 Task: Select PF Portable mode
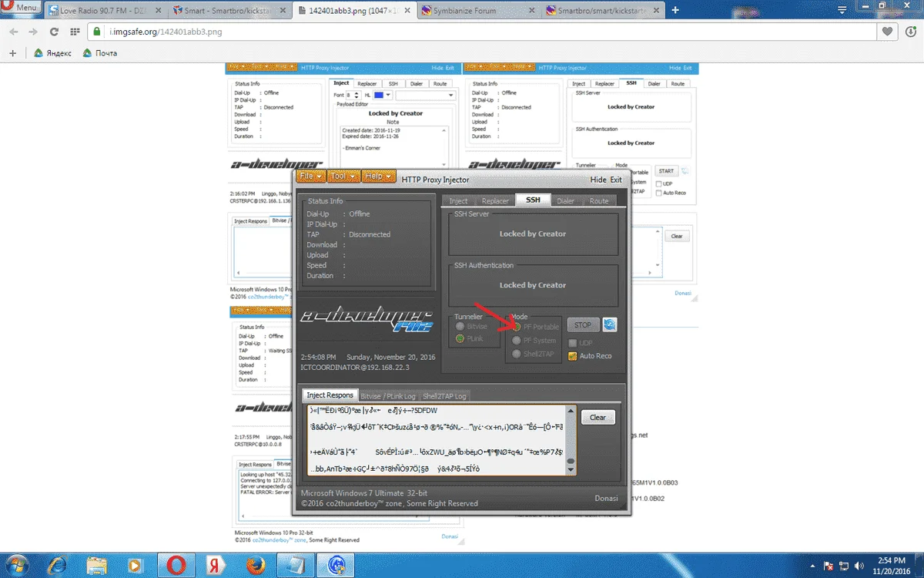point(517,327)
